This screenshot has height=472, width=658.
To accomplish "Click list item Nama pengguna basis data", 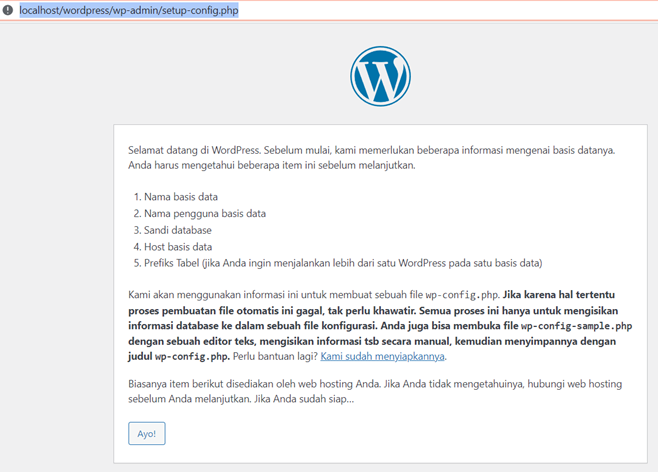I will click(x=204, y=213).
